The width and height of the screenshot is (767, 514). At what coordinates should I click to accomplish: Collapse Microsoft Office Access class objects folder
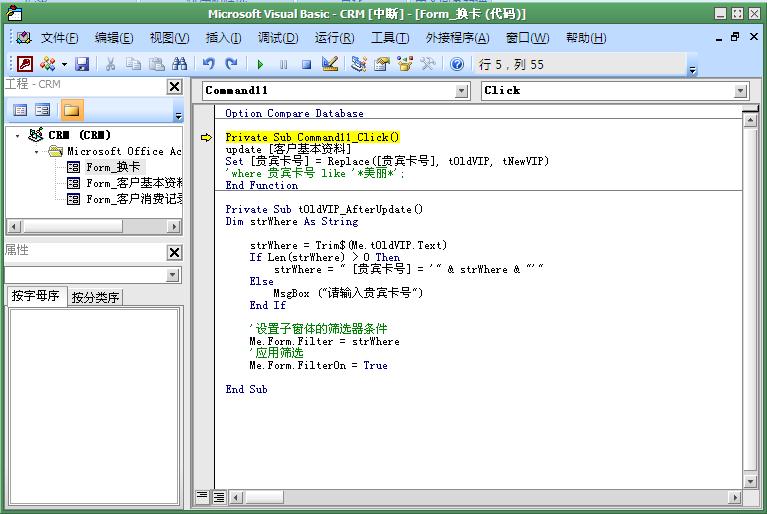pyautogui.click(x=37, y=152)
